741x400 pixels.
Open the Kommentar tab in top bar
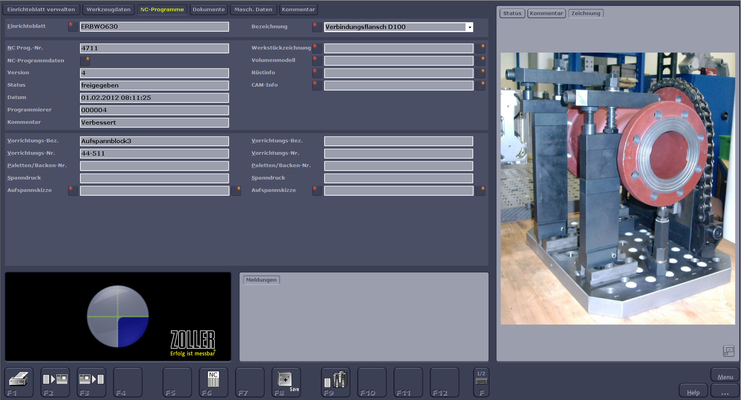(298, 9)
